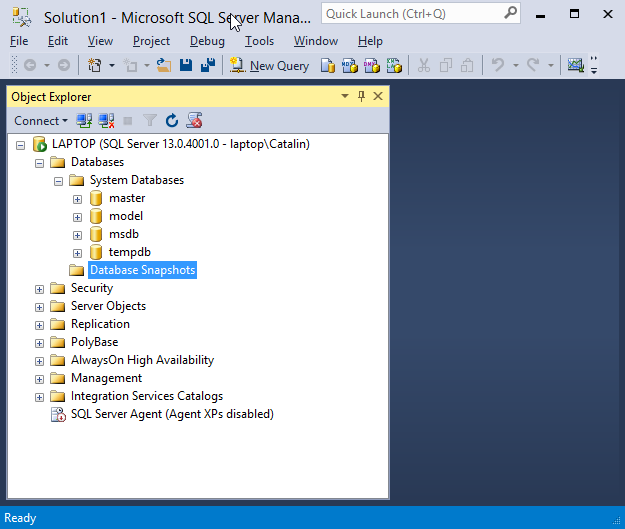Pin the Object Explorer panel (auto hide)
Screen dimensions: 625x529
[x=361, y=96]
